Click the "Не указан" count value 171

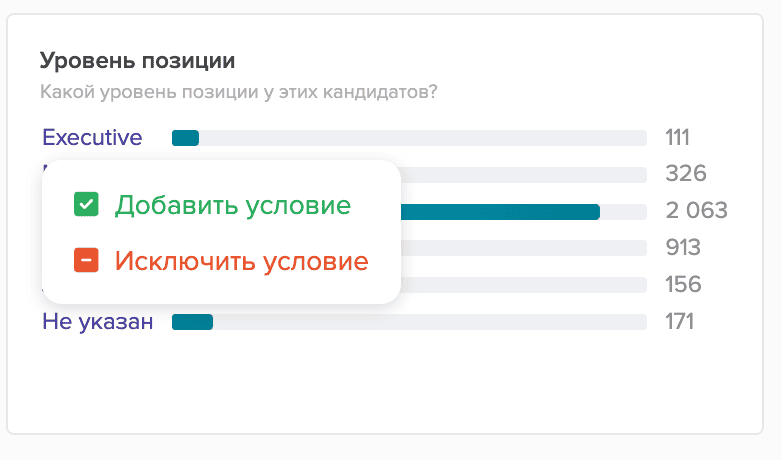679,322
